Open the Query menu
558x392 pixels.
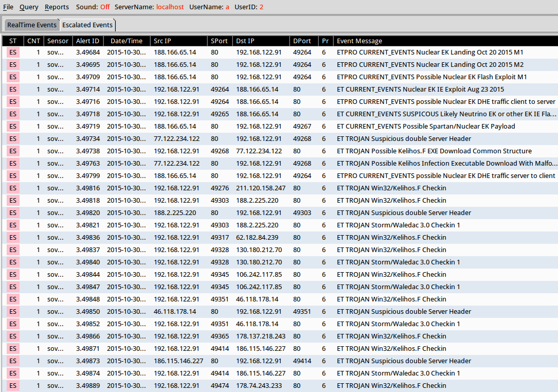29,7
